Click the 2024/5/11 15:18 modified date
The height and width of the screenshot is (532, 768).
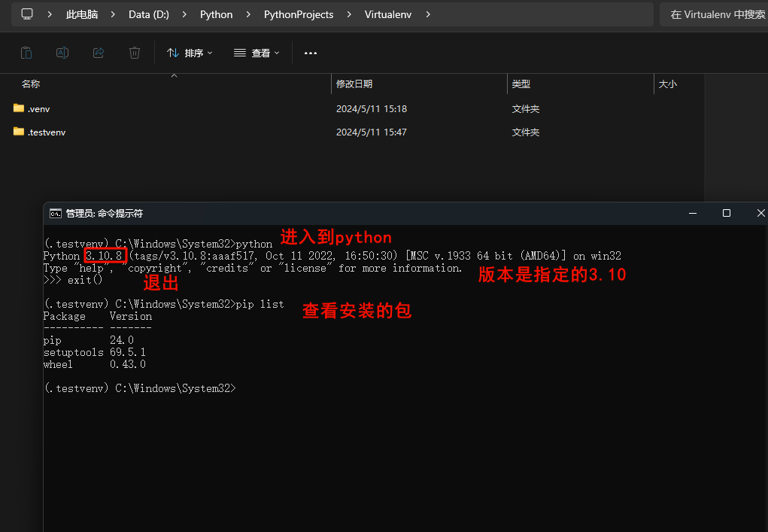coord(372,109)
